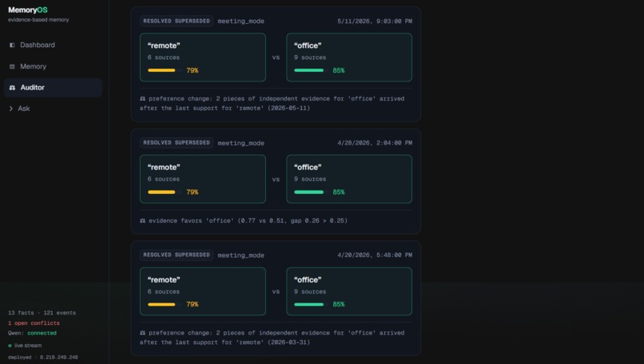Image resolution: width=644 pixels, height=364 pixels.
Task: Click the "live stream" label
Action: [x=28, y=346]
